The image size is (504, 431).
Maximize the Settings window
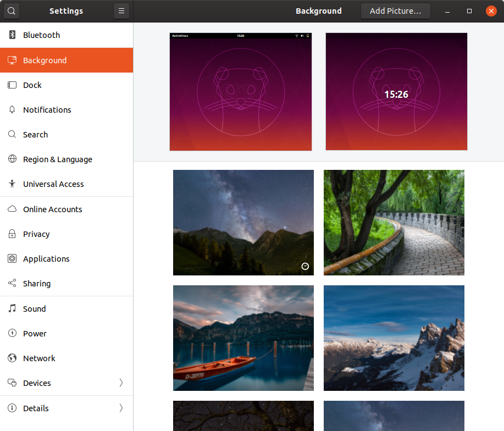click(x=469, y=11)
